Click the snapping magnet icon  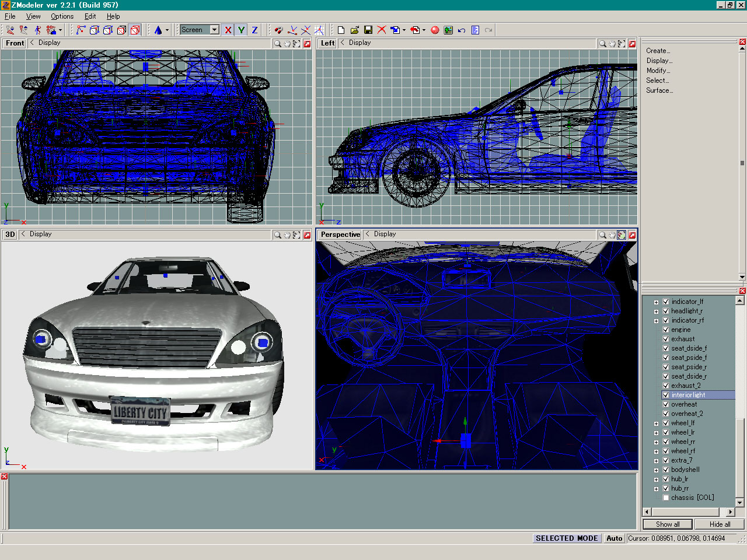click(x=279, y=30)
